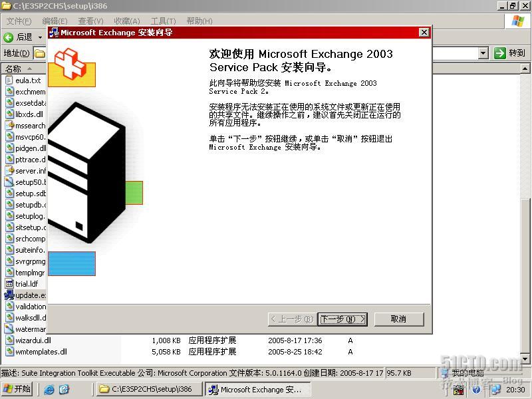Close the Microsoft Exchange setup wizard

tap(424, 33)
